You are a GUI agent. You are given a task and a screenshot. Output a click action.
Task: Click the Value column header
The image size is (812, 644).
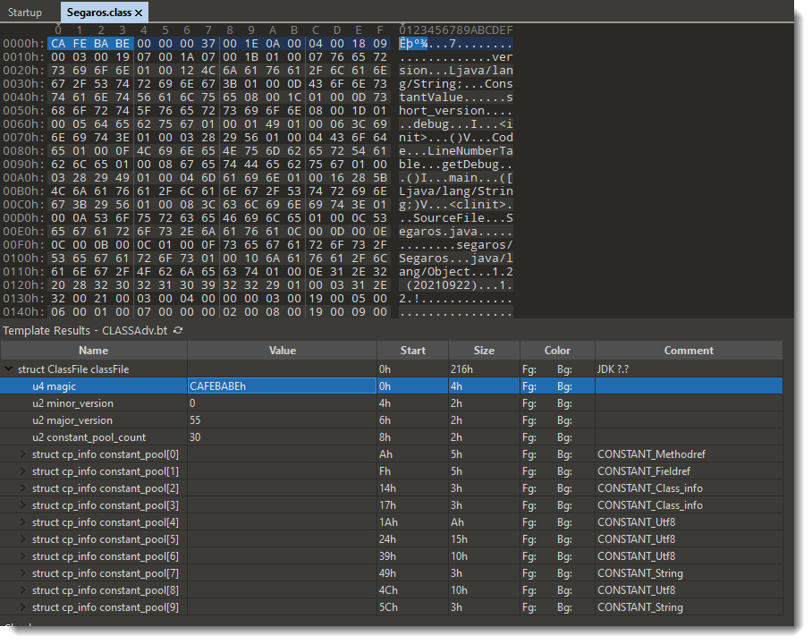point(282,351)
